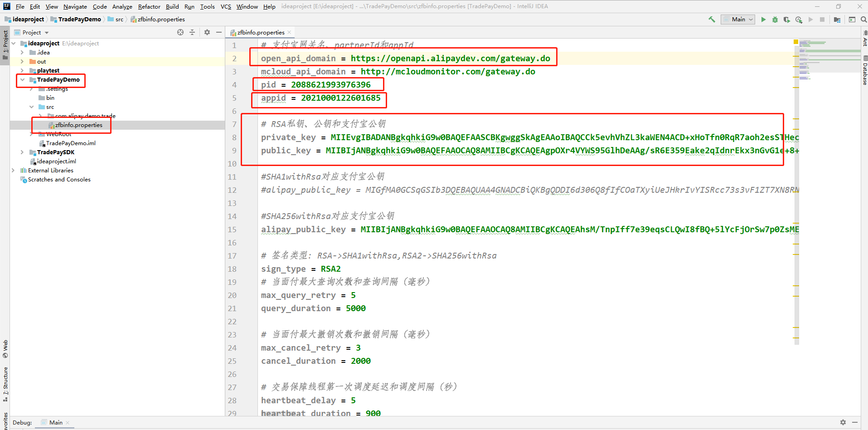Run Main with coverage

[x=787, y=20]
